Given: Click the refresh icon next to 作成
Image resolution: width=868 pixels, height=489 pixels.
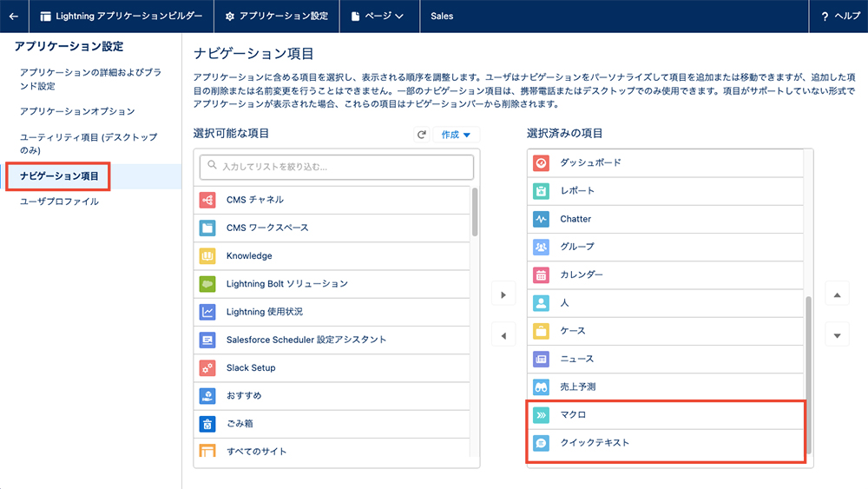Looking at the screenshot, I should pyautogui.click(x=422, y=135).
